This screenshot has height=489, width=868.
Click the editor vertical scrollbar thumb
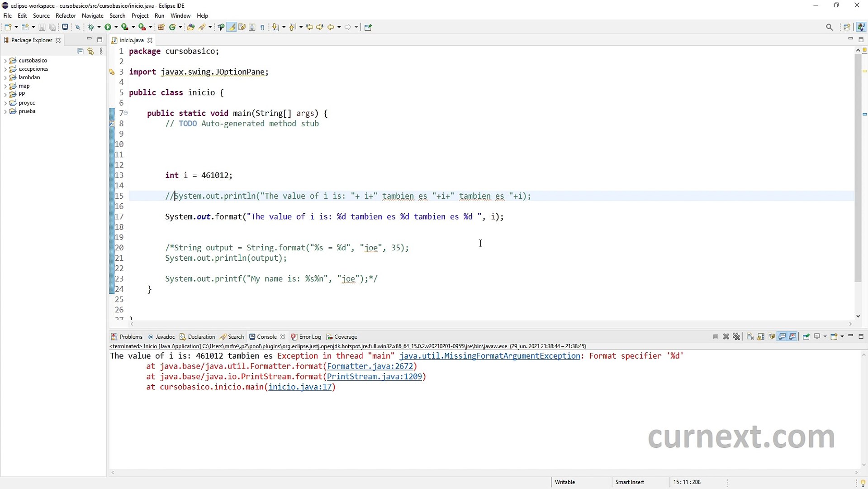[858, 168]
